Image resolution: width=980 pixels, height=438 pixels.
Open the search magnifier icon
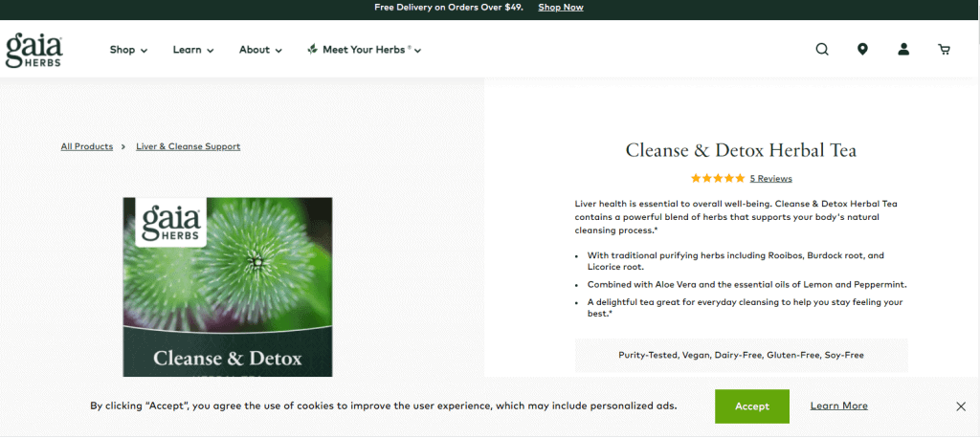pos(822,50)
